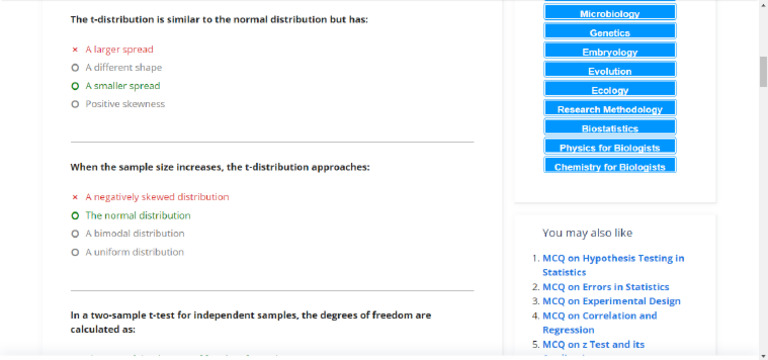Viewport: 768px width, 360px height.
Task: Go to the Embryology category
Action: tap(610, 50)
